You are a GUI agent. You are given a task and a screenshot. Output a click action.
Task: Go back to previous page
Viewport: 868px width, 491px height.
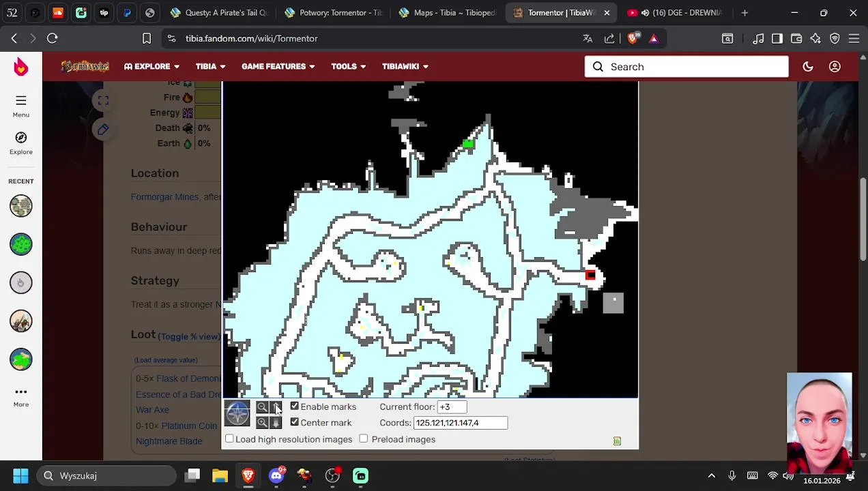pos(14,39)
